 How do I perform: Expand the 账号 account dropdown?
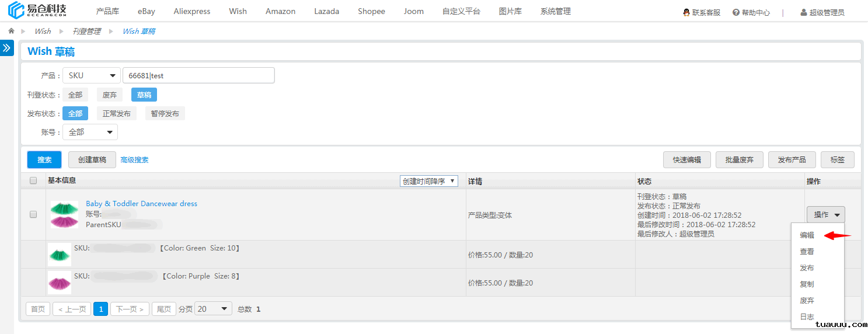[90, 132]
